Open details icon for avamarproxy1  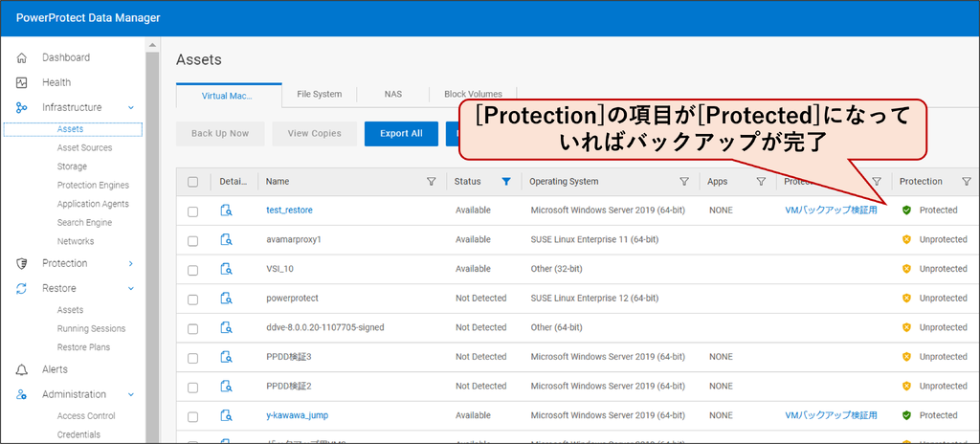pos(226,239)
